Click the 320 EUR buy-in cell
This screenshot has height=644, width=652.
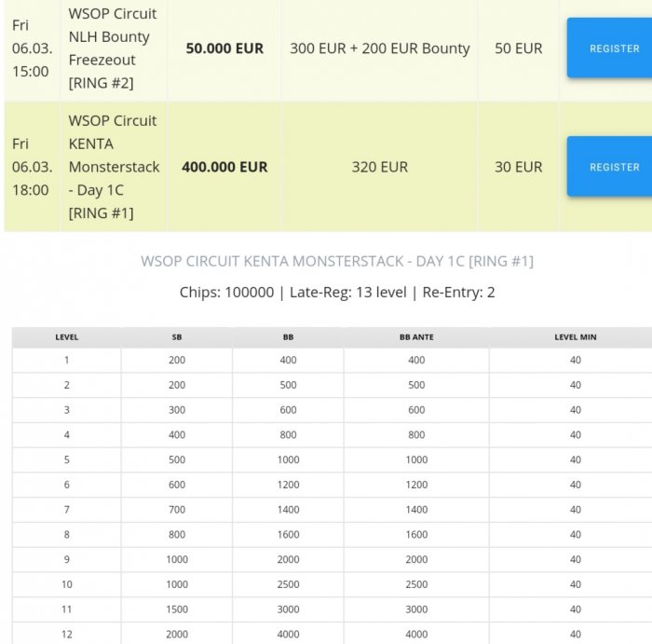(x=380, y=167)
